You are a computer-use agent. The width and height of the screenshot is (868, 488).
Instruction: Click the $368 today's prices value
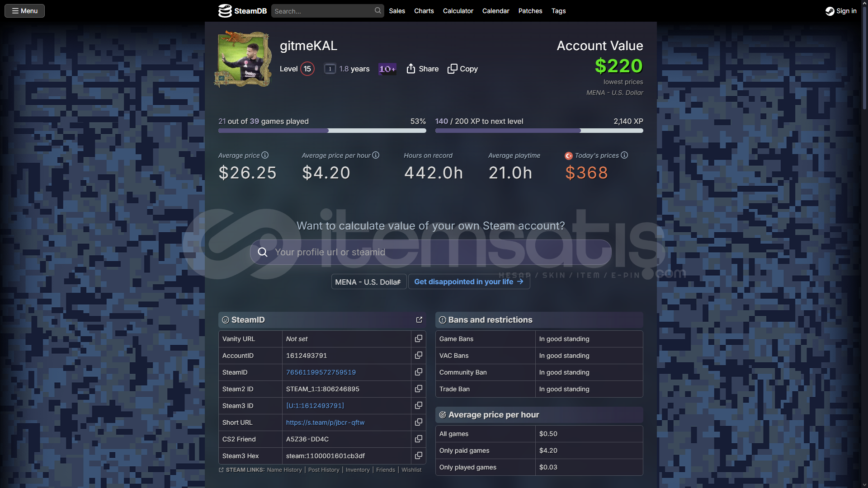(586, 173)
